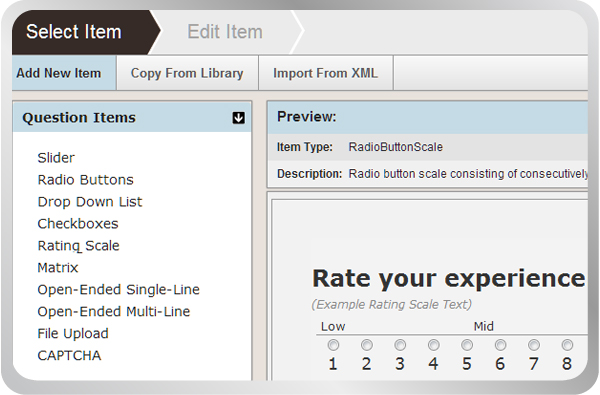Switch to Add New Item tab
Screen dimensions: 600x395
64,73
